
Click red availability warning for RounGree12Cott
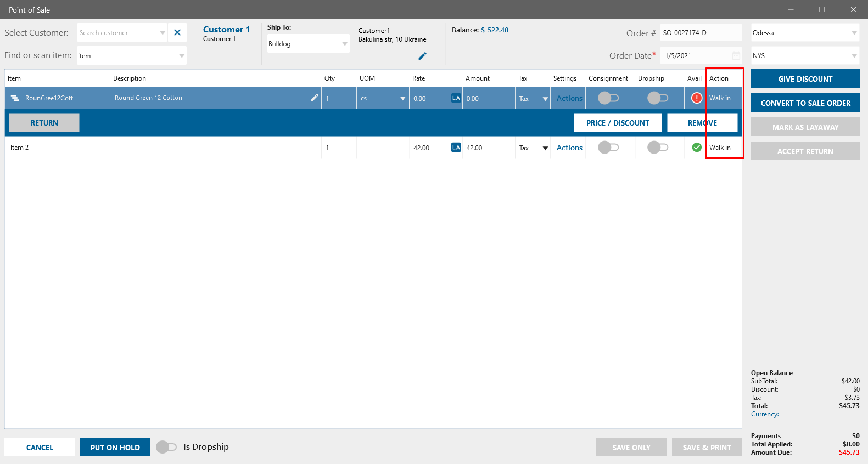[697, 98]
